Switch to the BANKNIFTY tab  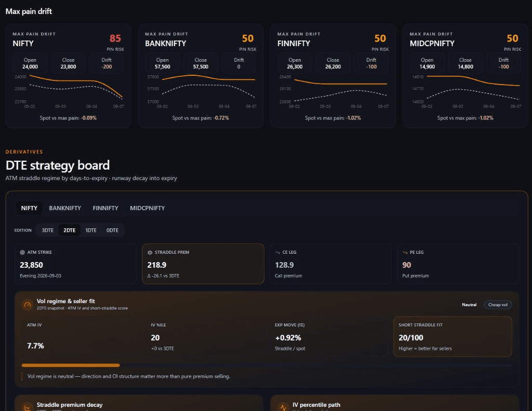coord(65,208)
